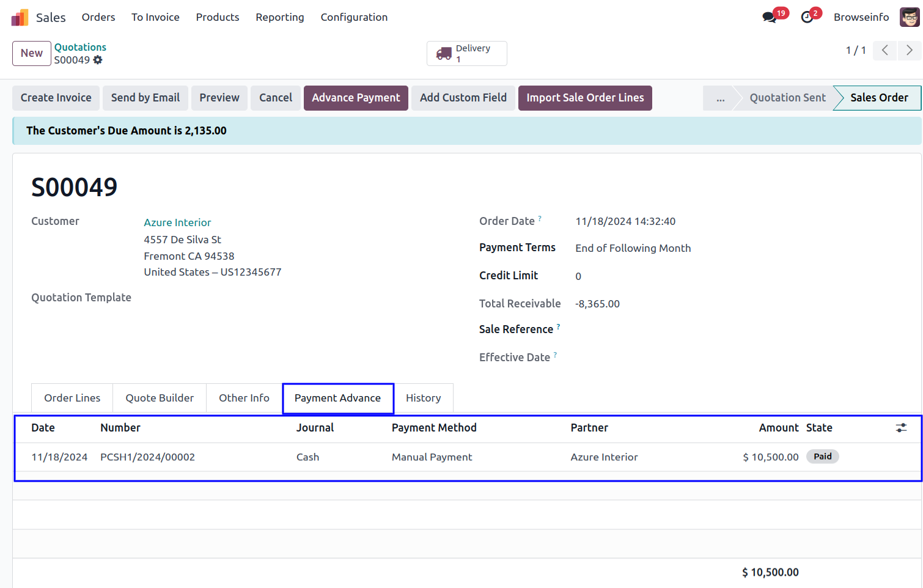Image resolution: width=923 pixels, height=588 pixels.
Task: Open the gear actions menu beside S00049
Action: (x=98, y=60)
